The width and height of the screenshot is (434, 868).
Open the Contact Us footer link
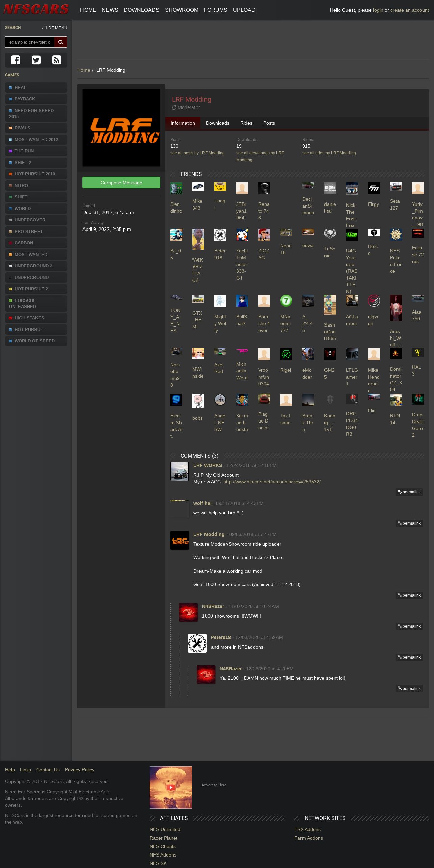tap(48, 770)
